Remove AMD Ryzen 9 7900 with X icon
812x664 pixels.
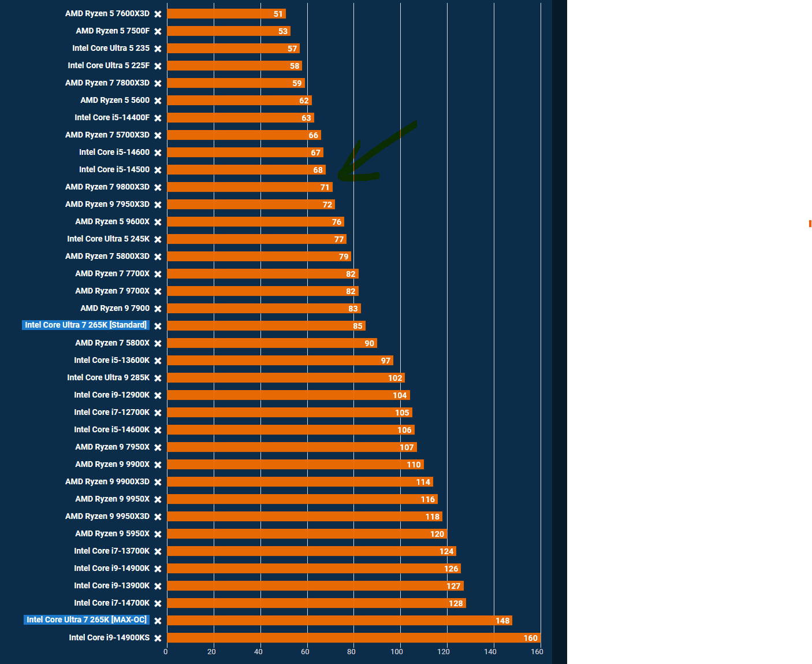[158, 309]
